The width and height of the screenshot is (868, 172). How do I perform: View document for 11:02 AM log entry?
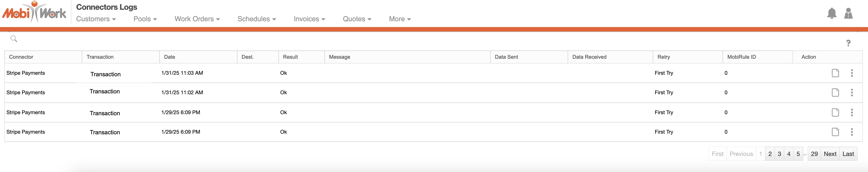point(835,92)
